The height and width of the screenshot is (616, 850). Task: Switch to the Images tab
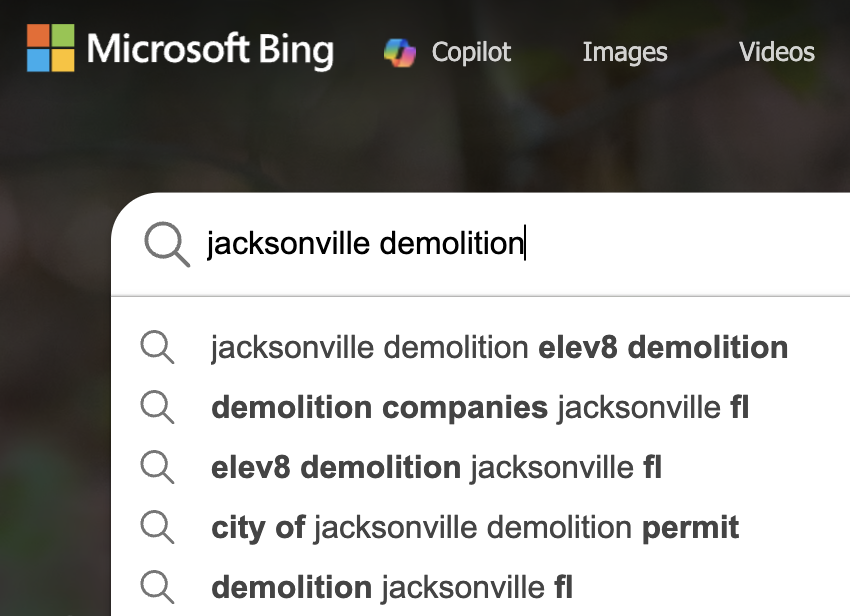(625, 52)
